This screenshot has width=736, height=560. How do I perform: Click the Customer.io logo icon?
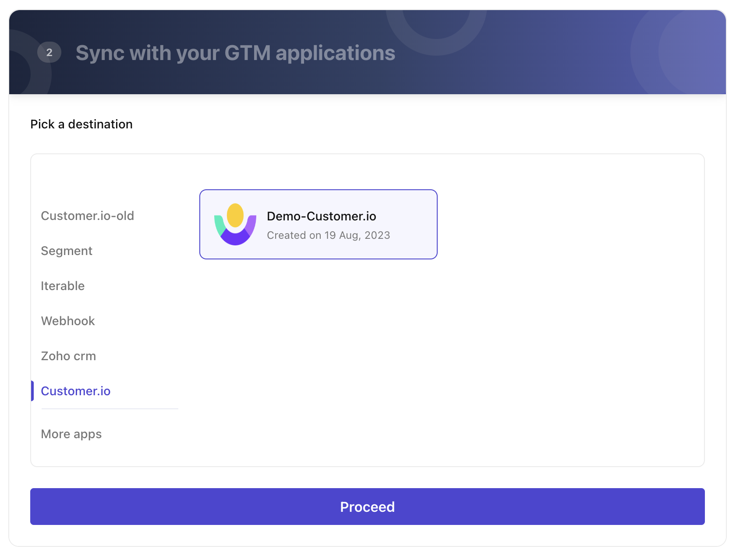235,224
